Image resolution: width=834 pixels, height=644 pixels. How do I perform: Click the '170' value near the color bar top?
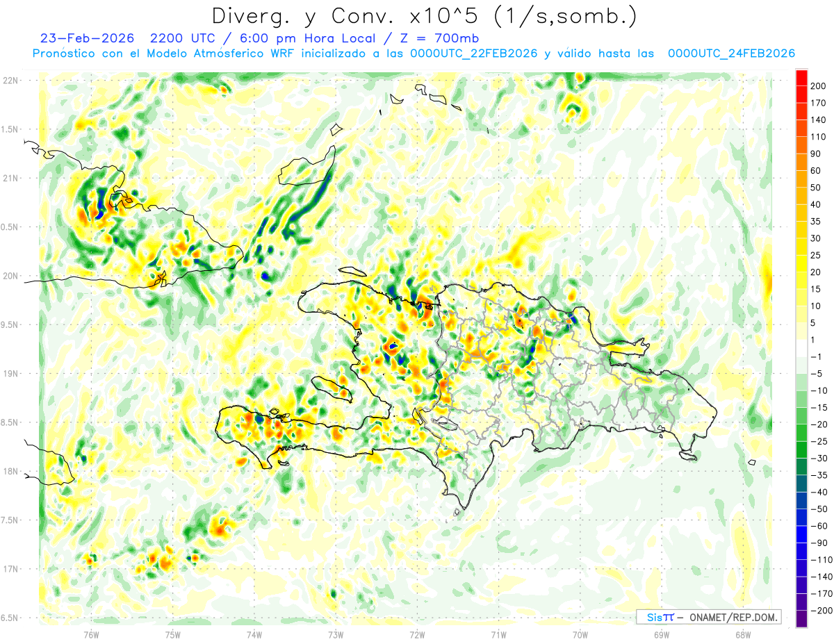818,103
